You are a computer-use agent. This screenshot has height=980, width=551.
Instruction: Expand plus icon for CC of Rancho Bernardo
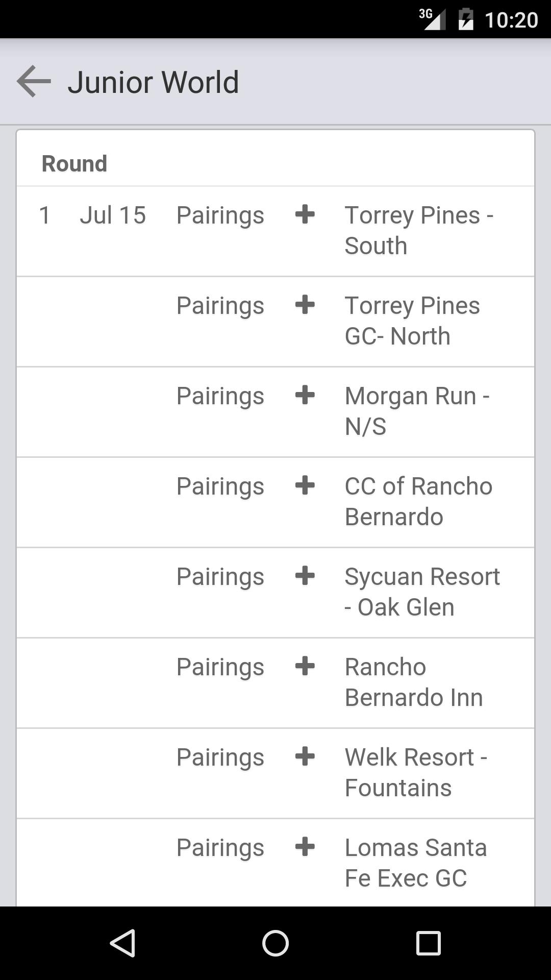tap(305, 485)
